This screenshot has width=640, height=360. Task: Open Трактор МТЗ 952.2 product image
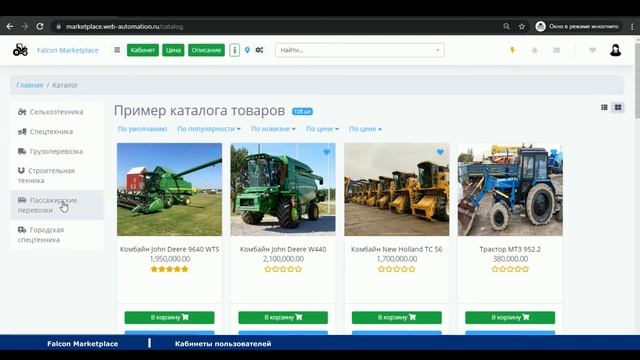click(x=510, y=189)
